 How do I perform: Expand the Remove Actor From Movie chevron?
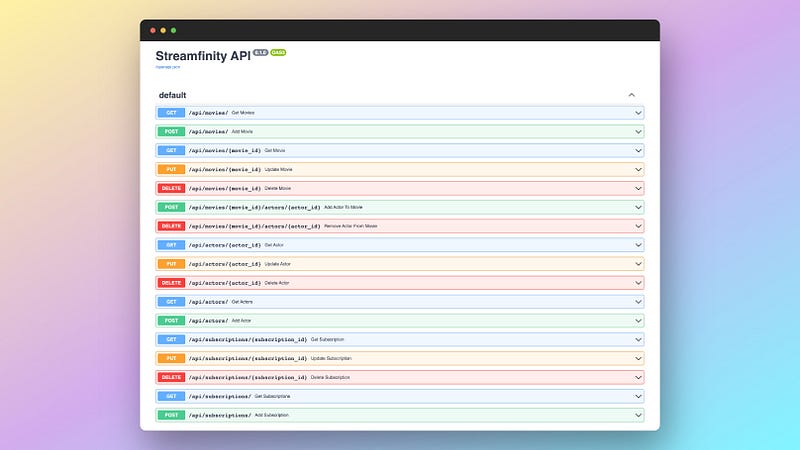tap(638, 226)
